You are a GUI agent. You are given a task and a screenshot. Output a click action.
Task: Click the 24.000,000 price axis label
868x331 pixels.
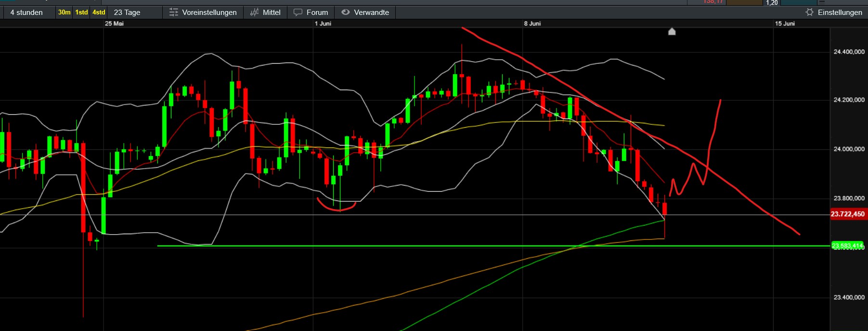point(849,149)
